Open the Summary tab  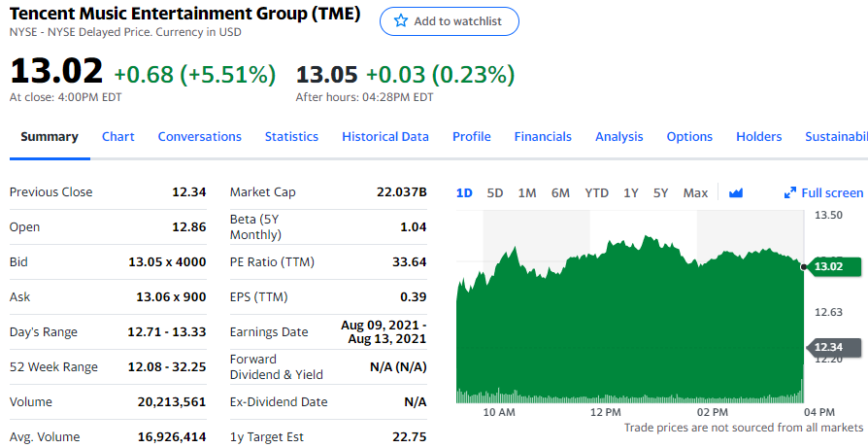click(x=50, y=137)
